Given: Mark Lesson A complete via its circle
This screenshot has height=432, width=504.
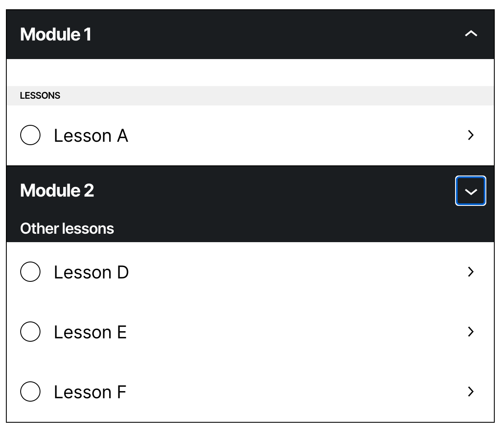Looking at the screenshot, I should (30, 135).
